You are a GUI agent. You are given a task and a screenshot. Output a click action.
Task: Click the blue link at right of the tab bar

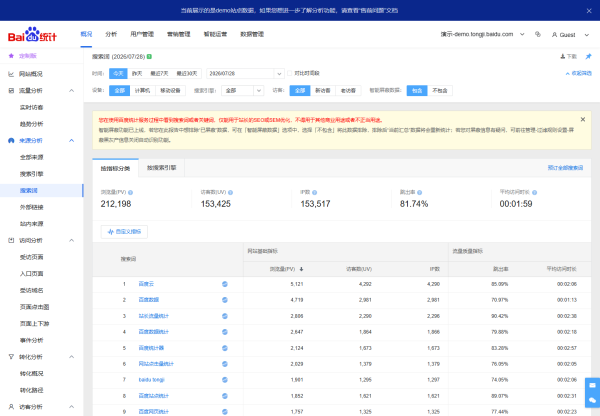565,168
